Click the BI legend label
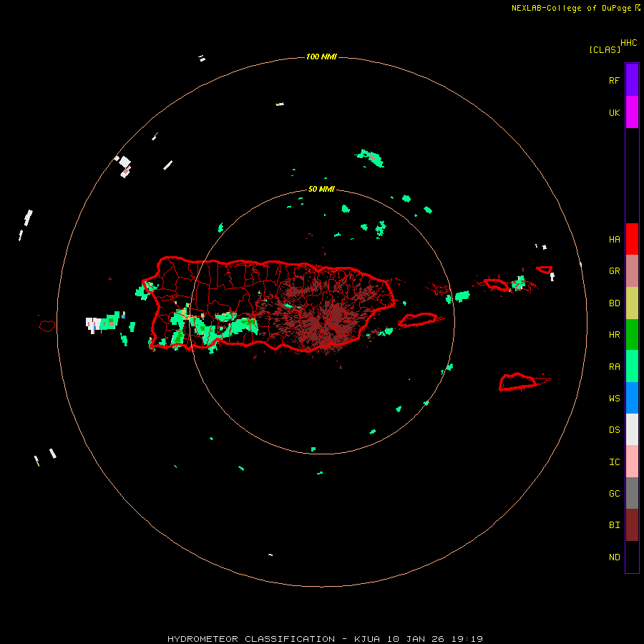 point(614,525)
